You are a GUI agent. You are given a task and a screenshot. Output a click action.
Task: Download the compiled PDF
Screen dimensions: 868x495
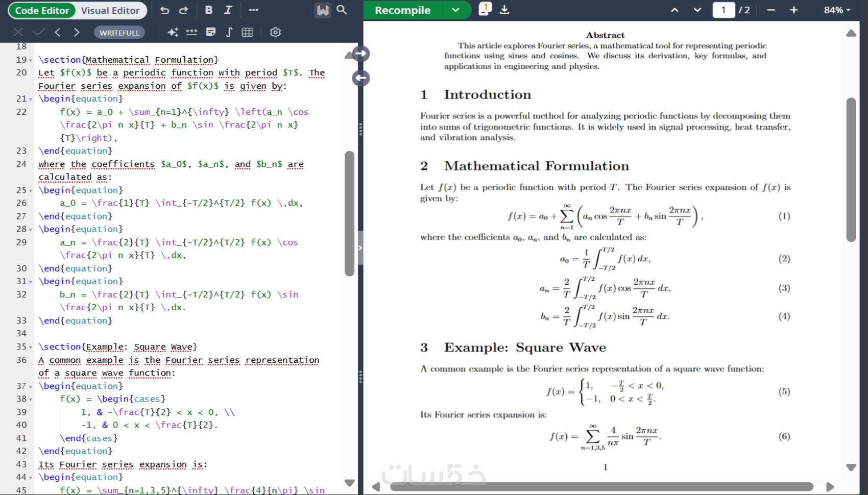pos(504,10)
